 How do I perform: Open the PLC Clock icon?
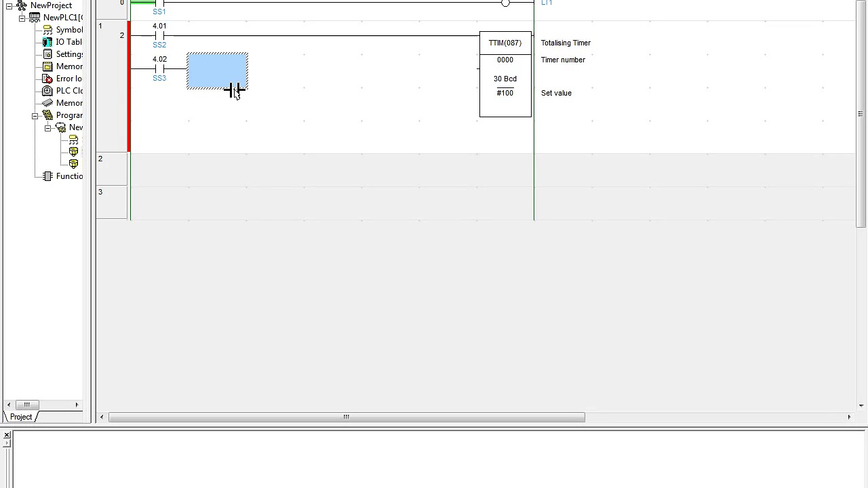click(47, 91)
